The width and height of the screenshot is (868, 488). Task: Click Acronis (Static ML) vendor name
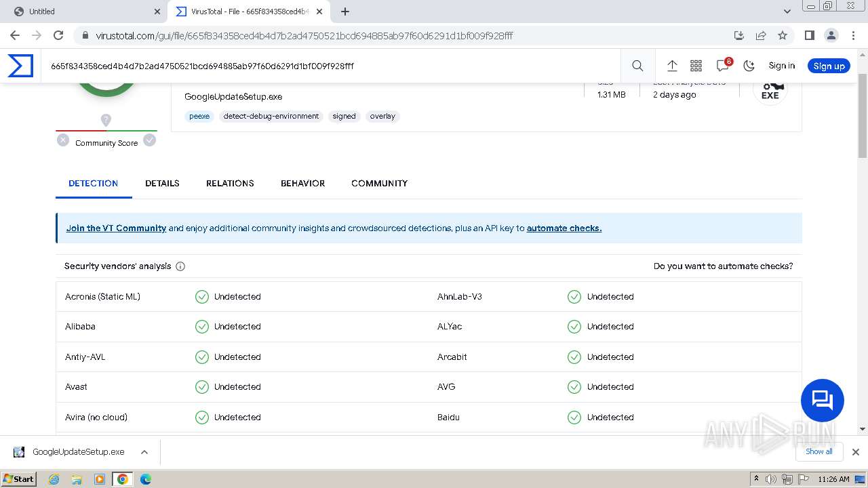pyautogui.click(x=102, y=297)
